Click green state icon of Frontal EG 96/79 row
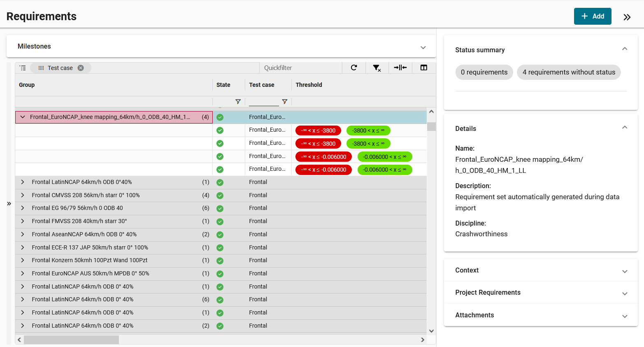 click(x=220, y=209)
